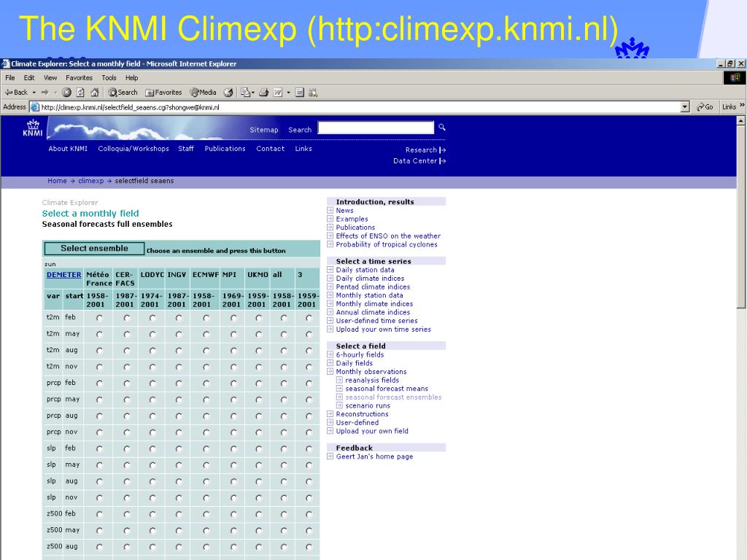Follow the DEMETER link in the table header
This screenshot has width=747, height=560.
[64, 275]
